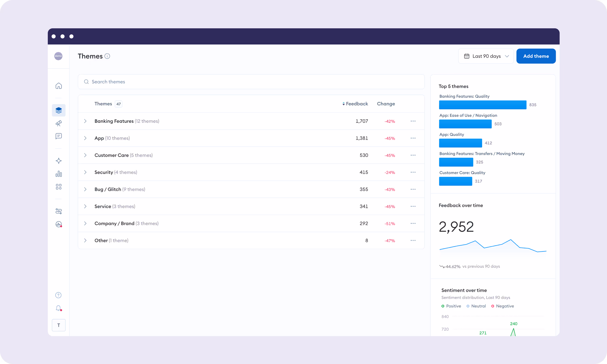Open the notifications bell icon
The image size is (607, 364).
[59, 308]
